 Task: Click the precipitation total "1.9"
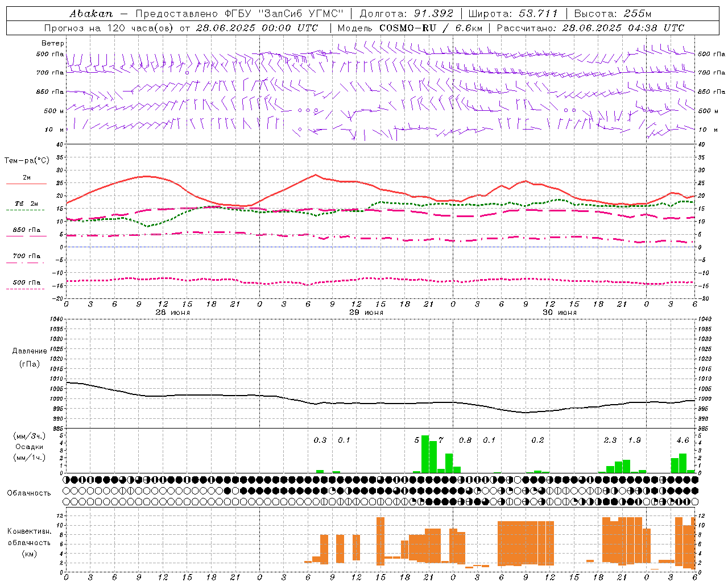coord(634,440)
